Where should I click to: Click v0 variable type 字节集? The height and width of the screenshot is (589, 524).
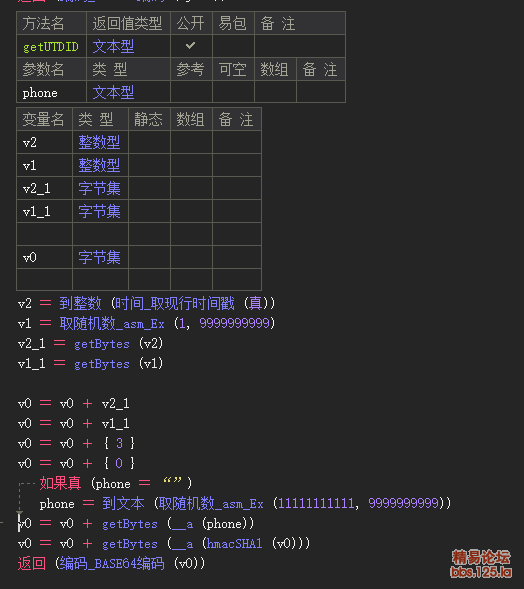point(99,257)
